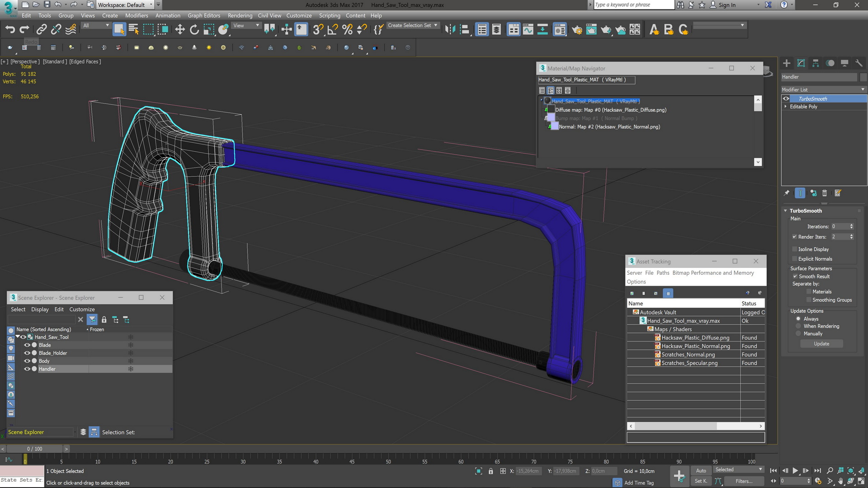This screenshot has height=488, width=868.
Task: Open the Rendering menu
Action: 240,15
